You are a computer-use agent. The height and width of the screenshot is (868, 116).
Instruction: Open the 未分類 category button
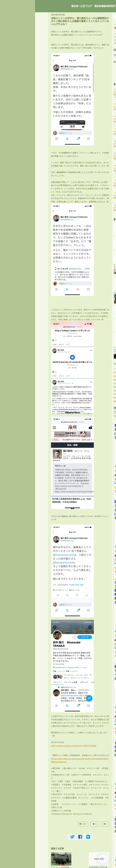tap(83, 824)
